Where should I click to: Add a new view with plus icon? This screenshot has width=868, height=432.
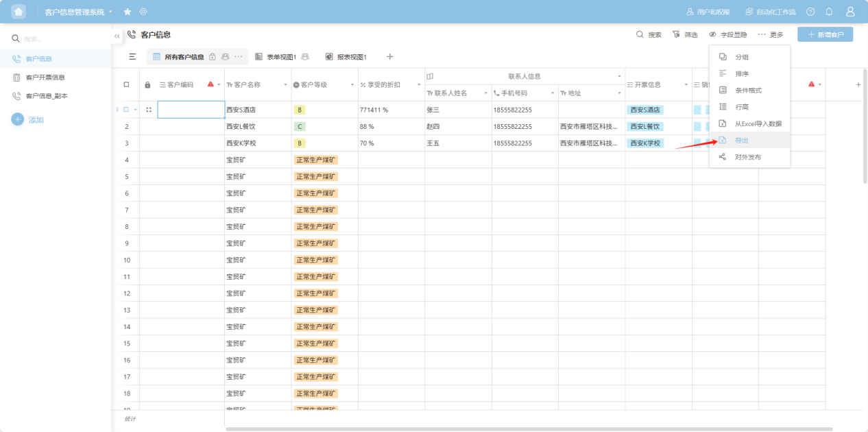click(x=389, y=57)
